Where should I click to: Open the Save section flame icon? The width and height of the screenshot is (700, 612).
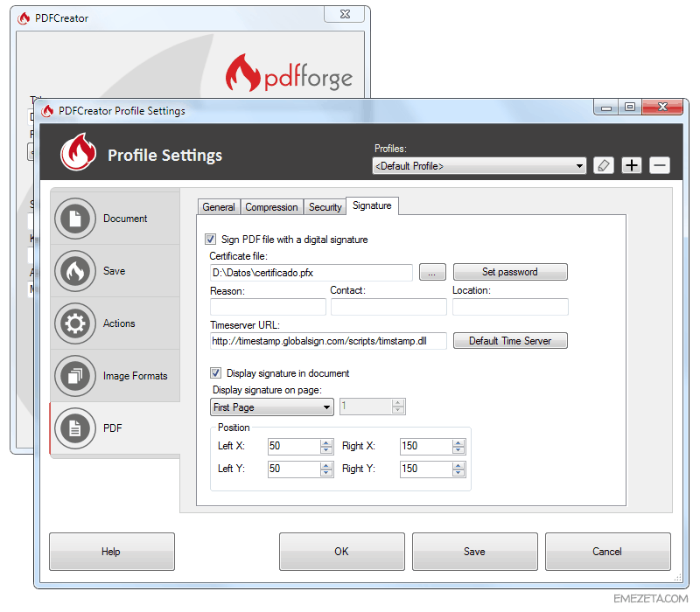click(75, 271)
